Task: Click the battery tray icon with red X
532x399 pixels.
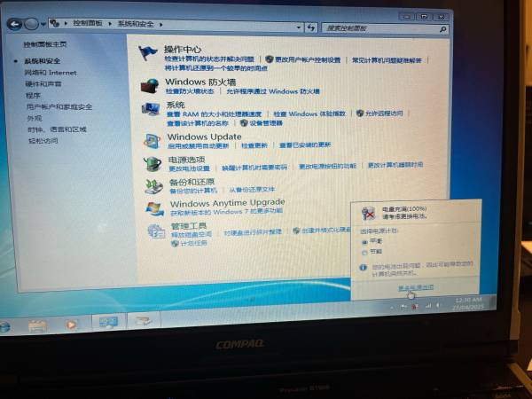Action: [x=413, y=307]
